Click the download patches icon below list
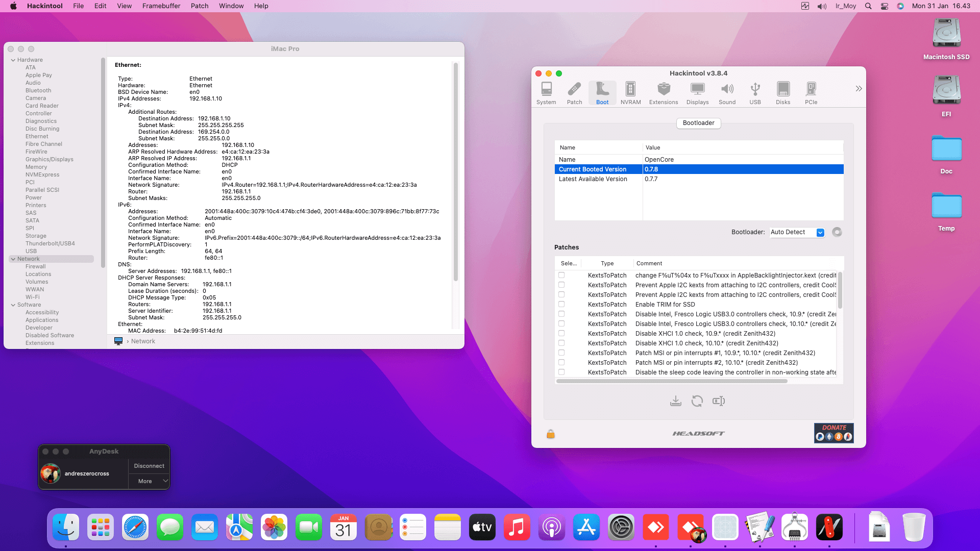 [675, 401]
